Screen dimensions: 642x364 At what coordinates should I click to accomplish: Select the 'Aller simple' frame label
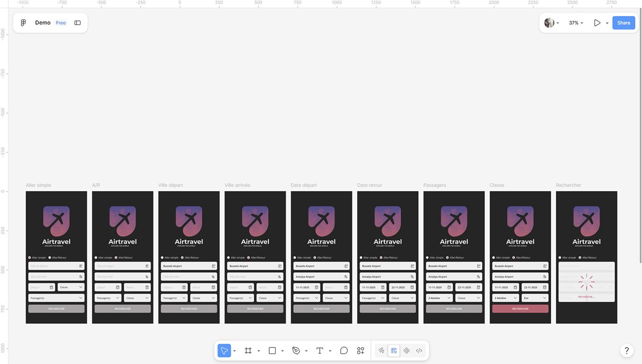click(38, 185)
